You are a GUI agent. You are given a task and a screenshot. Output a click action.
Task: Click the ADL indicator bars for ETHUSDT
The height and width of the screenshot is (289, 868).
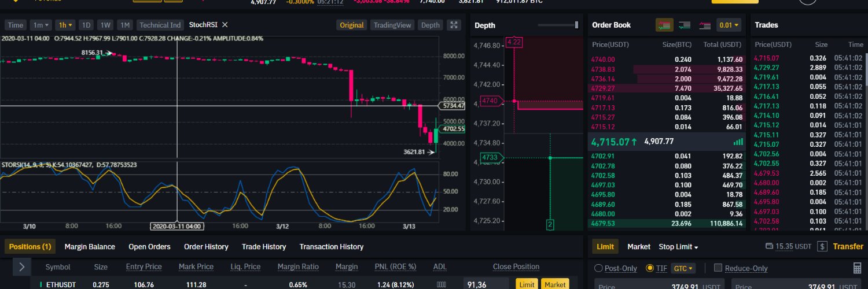(x=441, y=284)
